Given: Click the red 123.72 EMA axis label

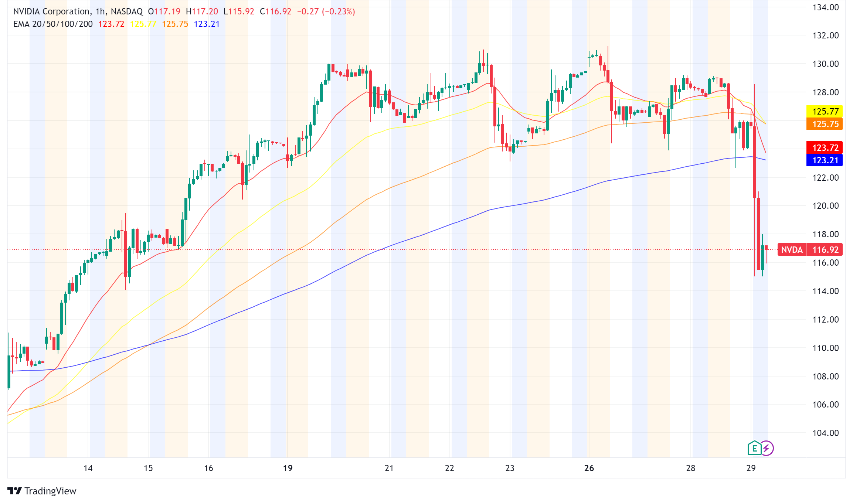Looking at the screenshot, I should 825,148.
